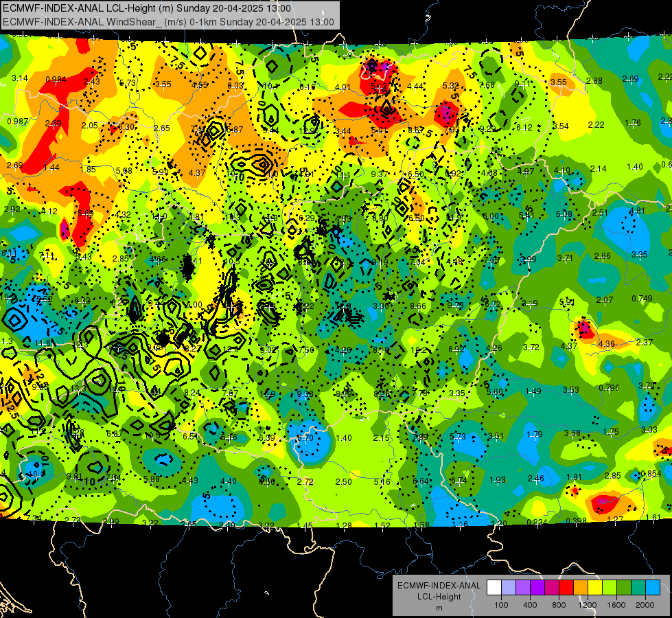The height and width of the screenshot is (618, 672).
Task: Click map value 1.79
Action: (535, 435)
